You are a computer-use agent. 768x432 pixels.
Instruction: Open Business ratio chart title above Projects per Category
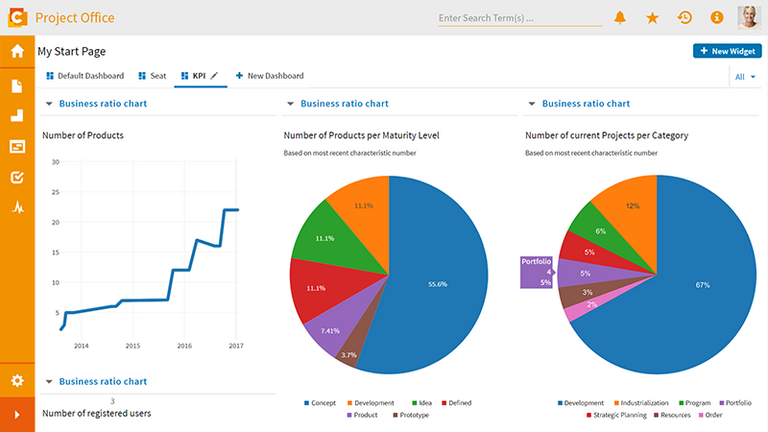click(x=586, y=104)
